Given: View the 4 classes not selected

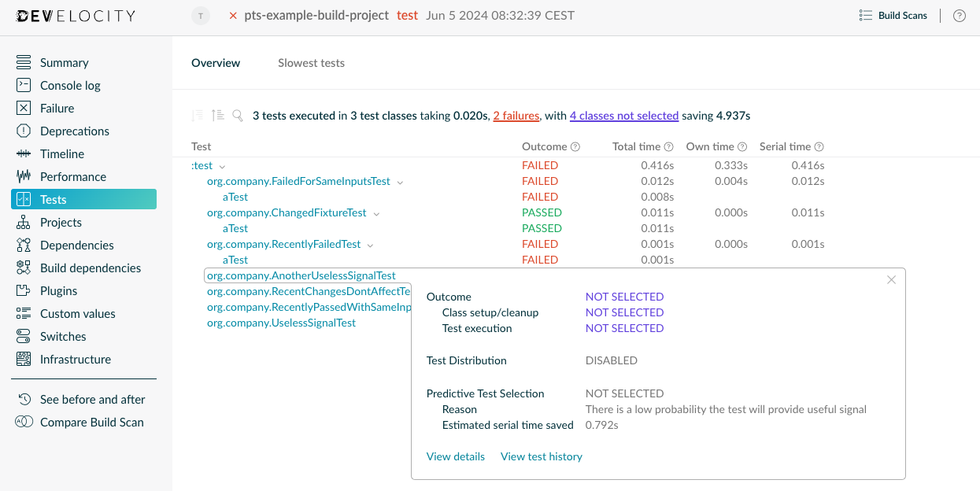Looking at the screenshot, I should pos(624,116).
